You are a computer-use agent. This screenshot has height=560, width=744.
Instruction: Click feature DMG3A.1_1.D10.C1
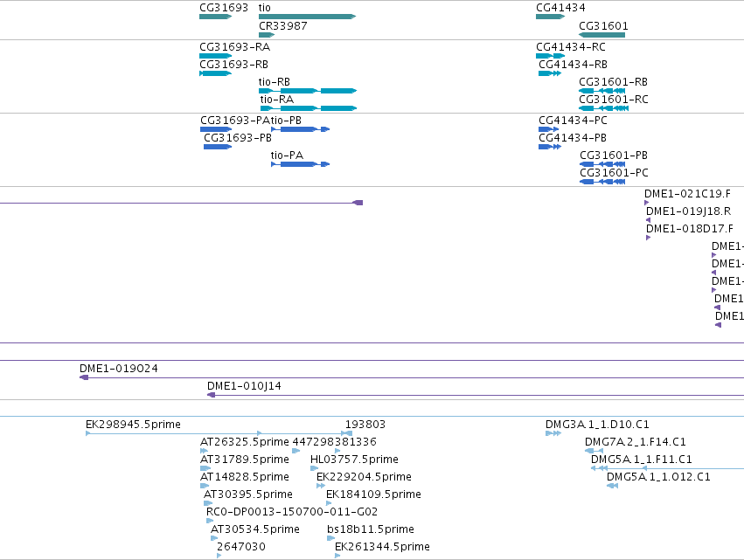pos(553,433)
